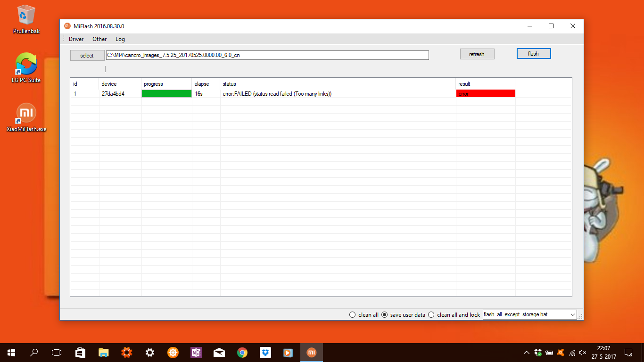Click the ROM folder path field
Image resolution: width=644 pixels, height=362 pixels.
pos(267,55)
